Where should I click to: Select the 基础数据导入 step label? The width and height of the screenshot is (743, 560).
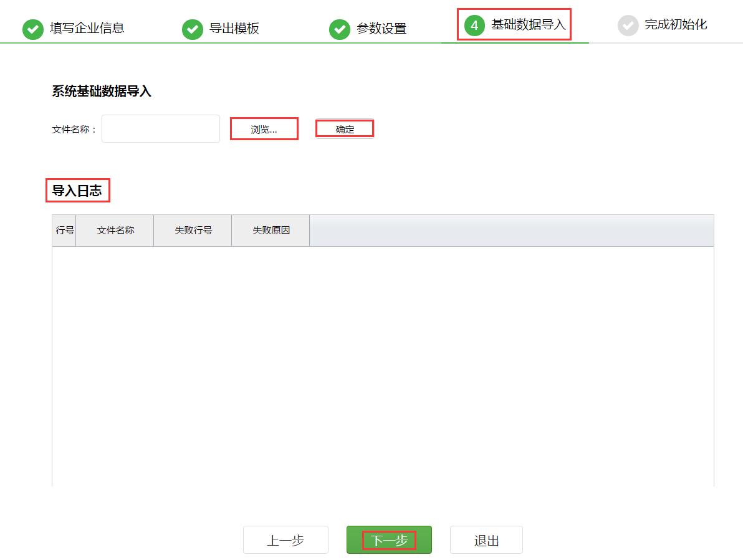pyautogui.click(x=529, y=25)
